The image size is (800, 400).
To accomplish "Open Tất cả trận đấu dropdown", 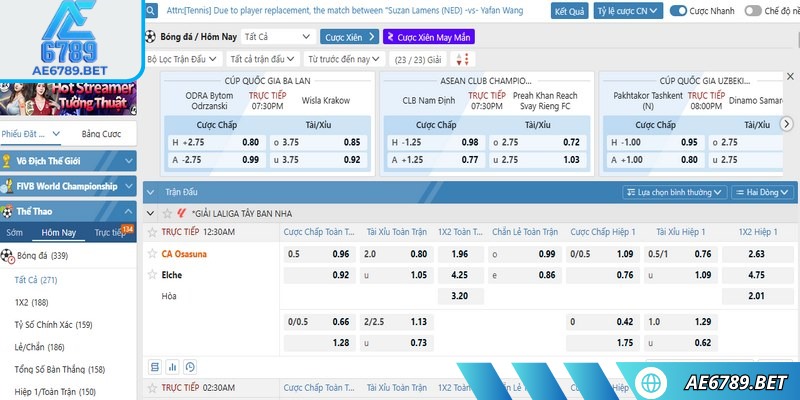I will [x=263, y=59].
